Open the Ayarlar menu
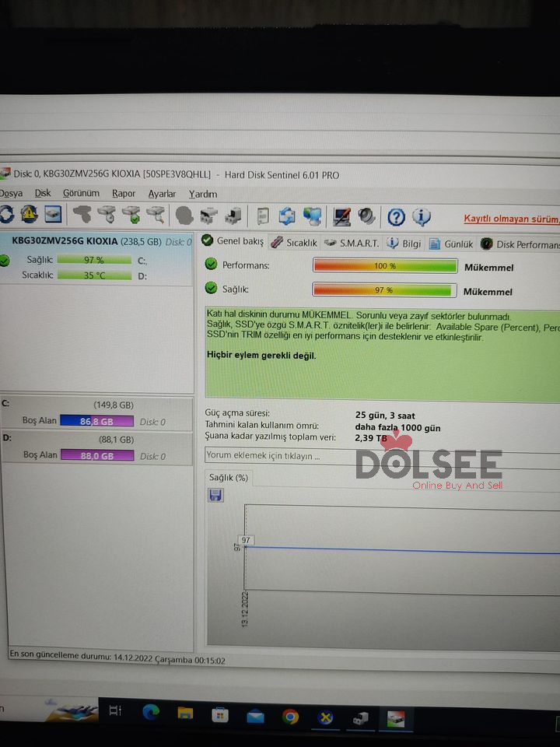Image resolution: width=560 pixels, height=747 pixels. [162, 193]
